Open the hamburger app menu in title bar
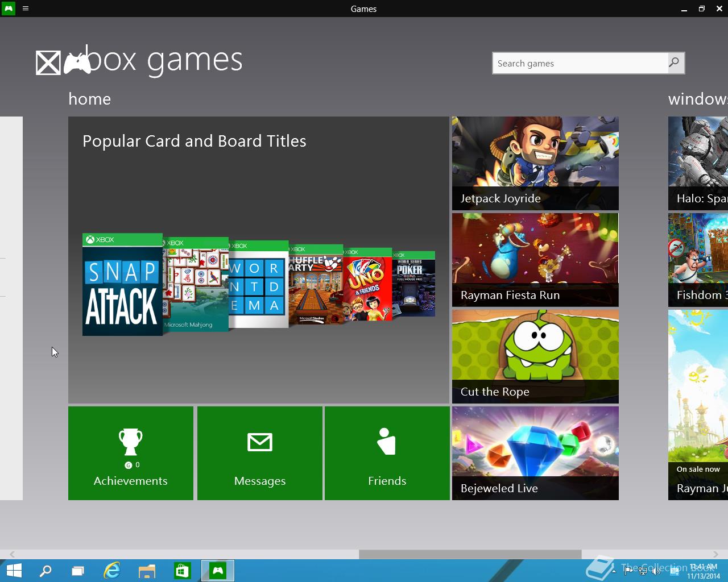The image size is (728, 582). click(x=26, y=9)
